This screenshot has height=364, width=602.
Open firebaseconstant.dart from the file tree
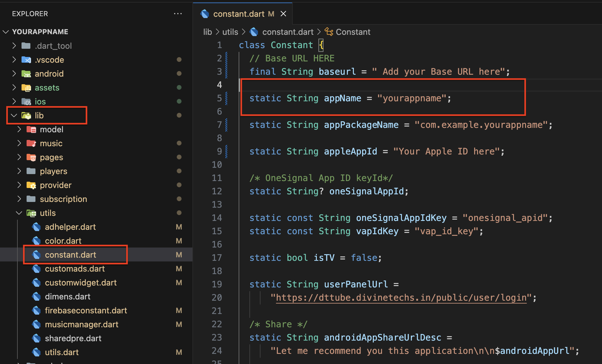pos(86,311)
